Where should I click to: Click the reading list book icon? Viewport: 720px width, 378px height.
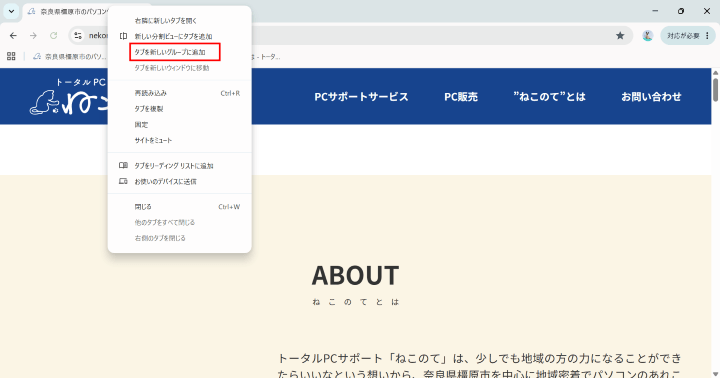pyautogui.click(x=123, y=165)
